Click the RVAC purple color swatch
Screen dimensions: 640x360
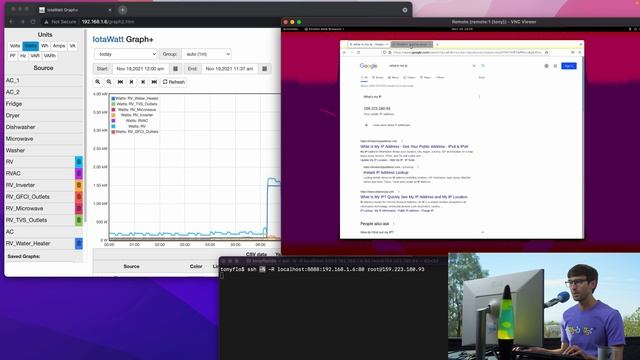click(79, 173)
